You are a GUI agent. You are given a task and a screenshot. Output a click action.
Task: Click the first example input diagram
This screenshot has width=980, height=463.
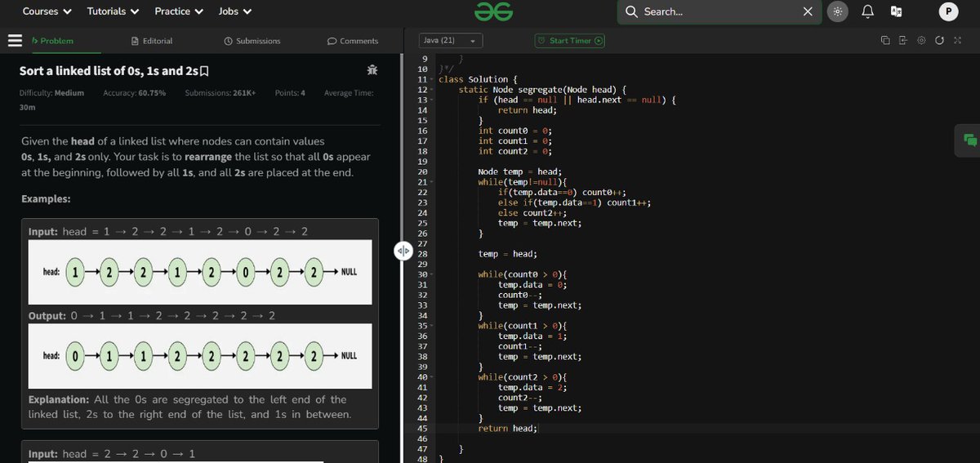(200, 271)
